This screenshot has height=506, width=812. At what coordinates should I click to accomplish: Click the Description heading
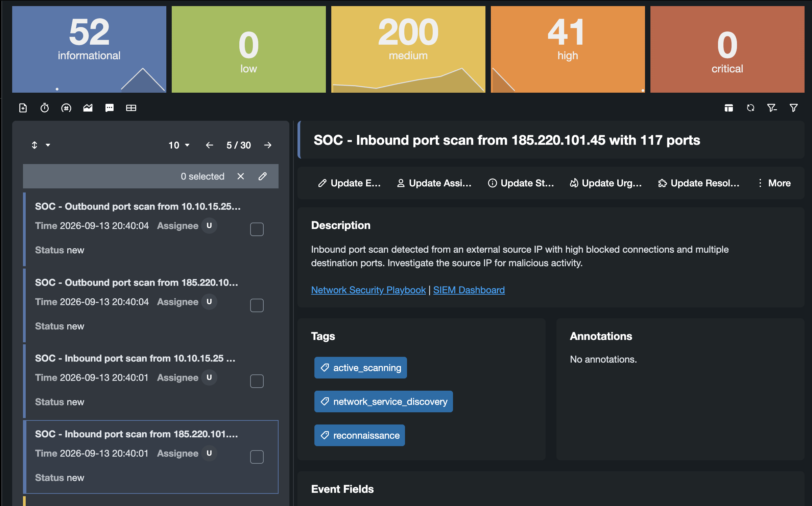341,225
